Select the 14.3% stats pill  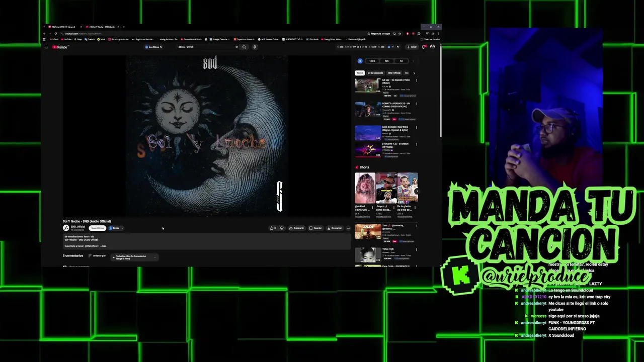(x=372, y=61)
